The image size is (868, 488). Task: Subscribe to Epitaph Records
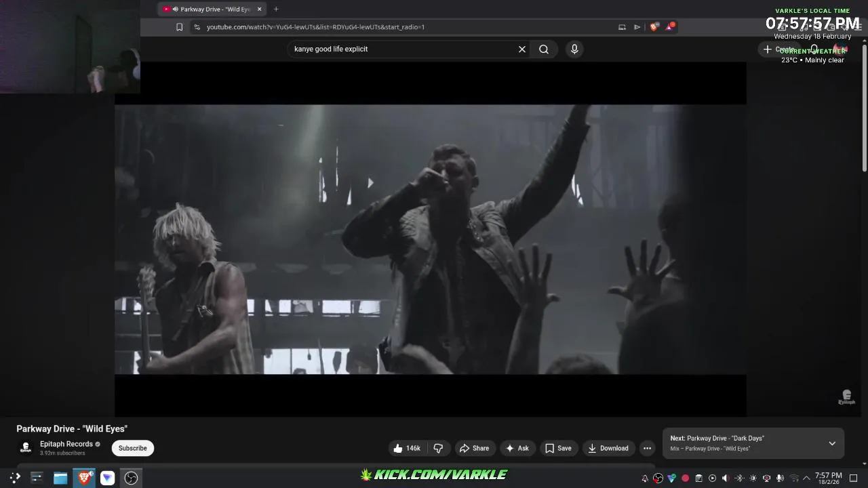click(x=133, y=448)
